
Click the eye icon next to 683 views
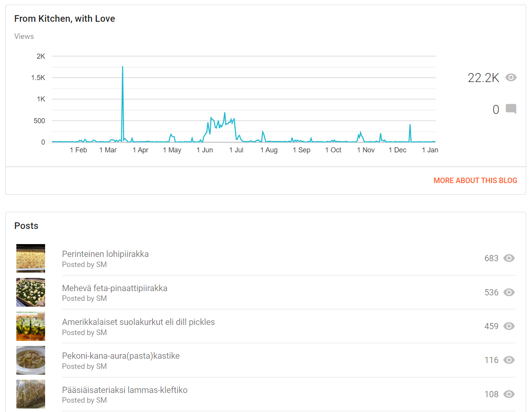(x=509, y=258)
